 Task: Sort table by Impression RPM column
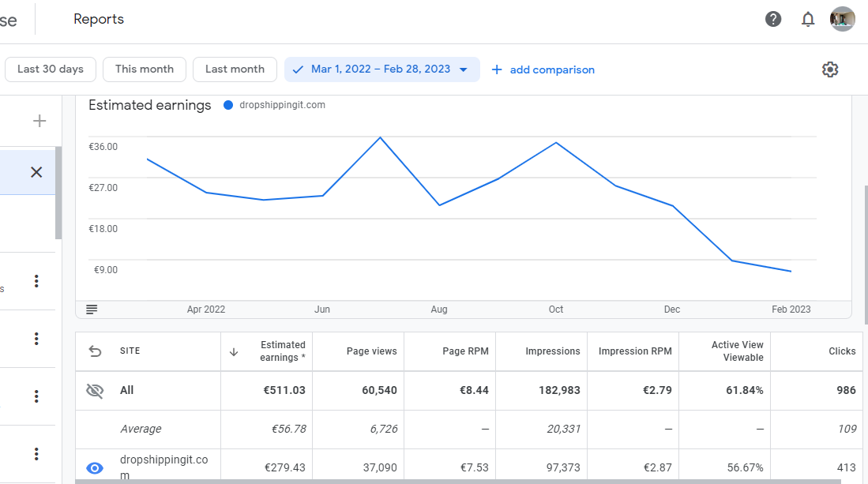click(635, 351)
